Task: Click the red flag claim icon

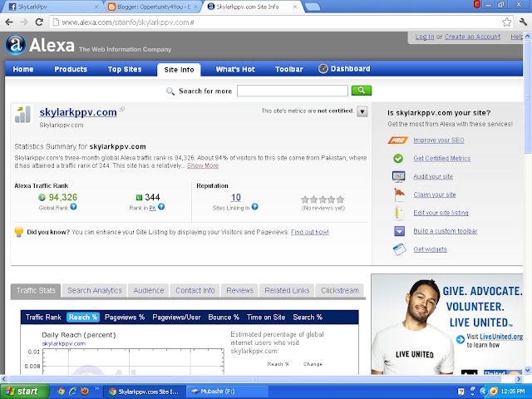Action: (x=399, y=195)
